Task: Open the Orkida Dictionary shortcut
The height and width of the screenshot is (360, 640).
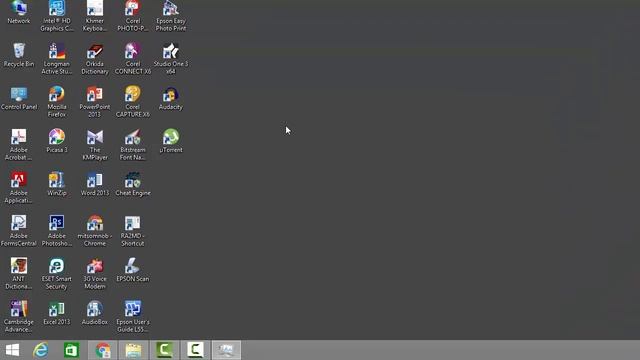Action: point(95,59)
